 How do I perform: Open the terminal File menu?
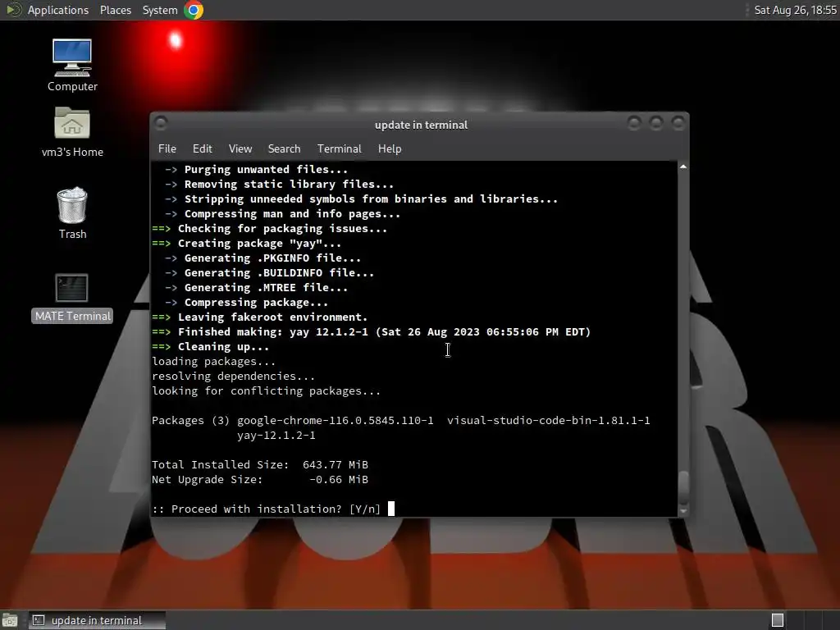tap(167, 149)
